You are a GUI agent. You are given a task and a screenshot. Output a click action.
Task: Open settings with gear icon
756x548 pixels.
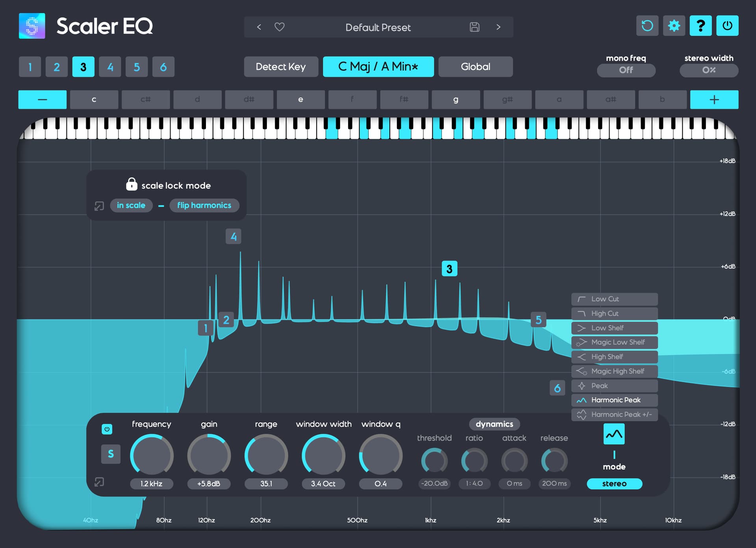[x=674, y=26]
